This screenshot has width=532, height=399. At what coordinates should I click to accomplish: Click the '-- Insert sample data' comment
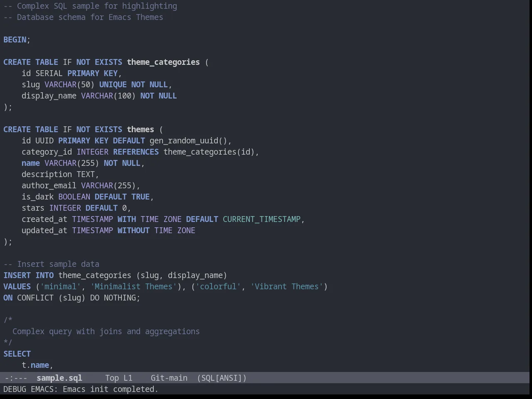point(52,264)
